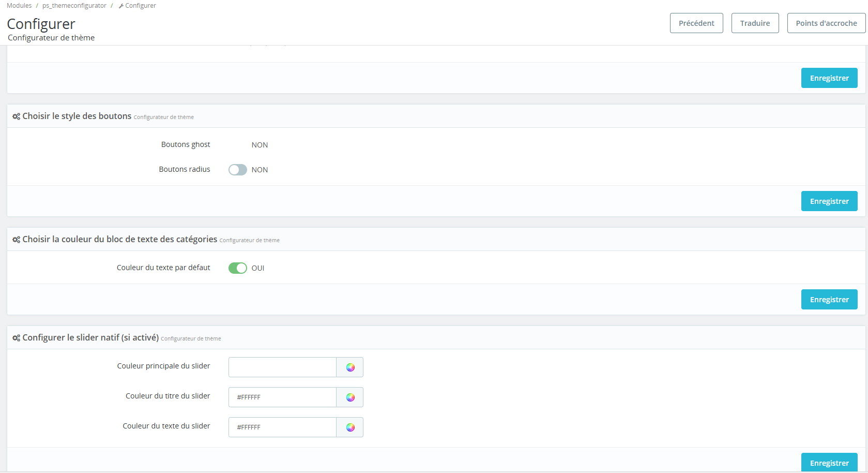
Task: Click the wrench icon in Configurer breadcrumb
Action: point(121,6)
